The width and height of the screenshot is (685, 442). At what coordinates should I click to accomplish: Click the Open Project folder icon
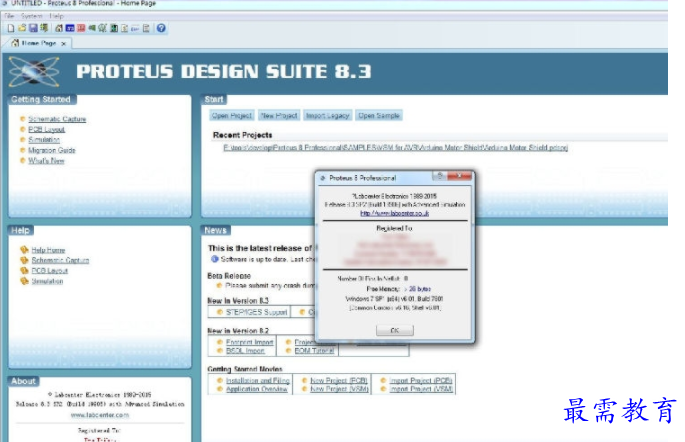click(x=20, y=28)
